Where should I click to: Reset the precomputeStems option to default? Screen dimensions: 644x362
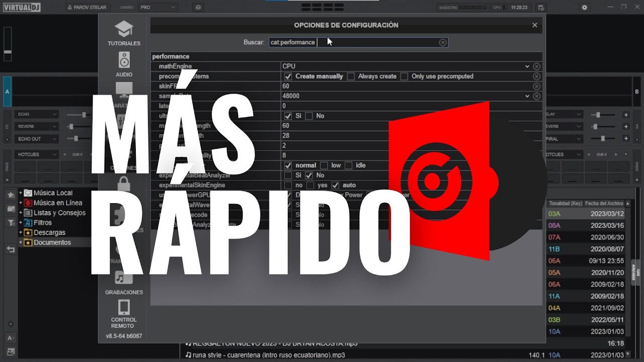[x=537, y=76]
